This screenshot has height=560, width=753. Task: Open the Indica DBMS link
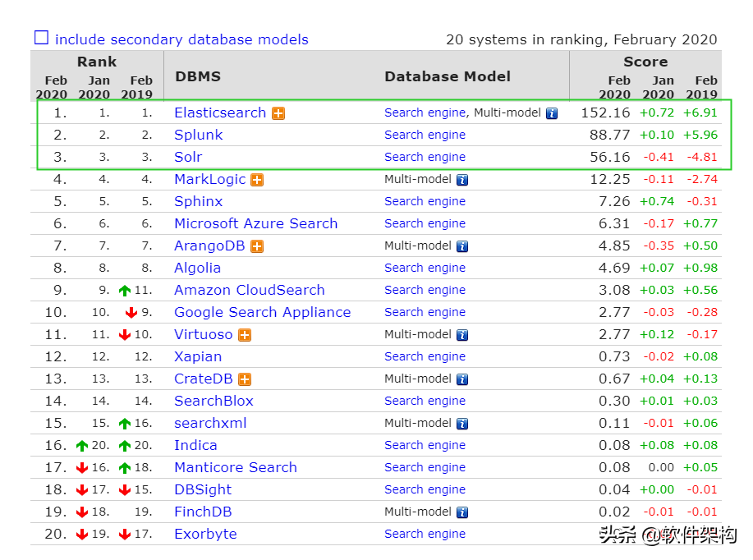(195, 445)
